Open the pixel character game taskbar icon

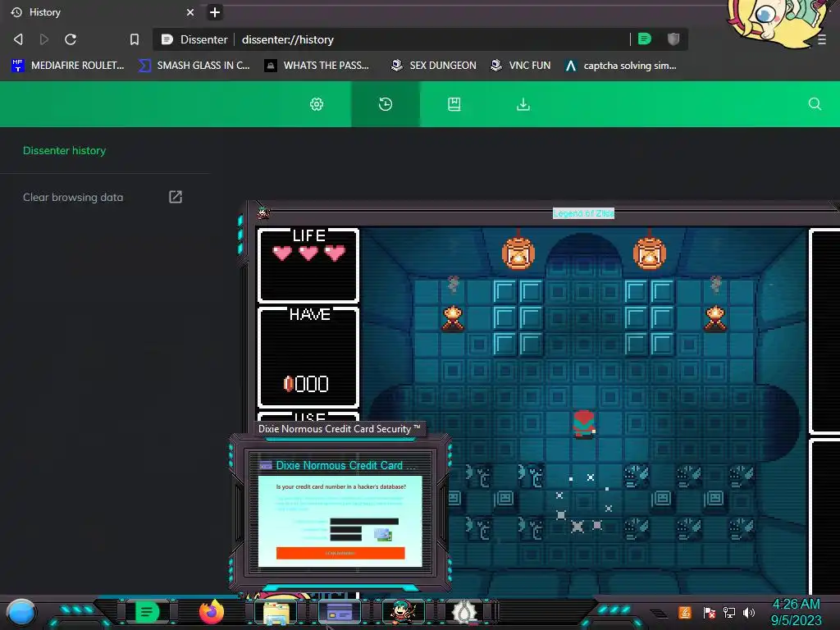pyautogui.click(x=403, y=612)
